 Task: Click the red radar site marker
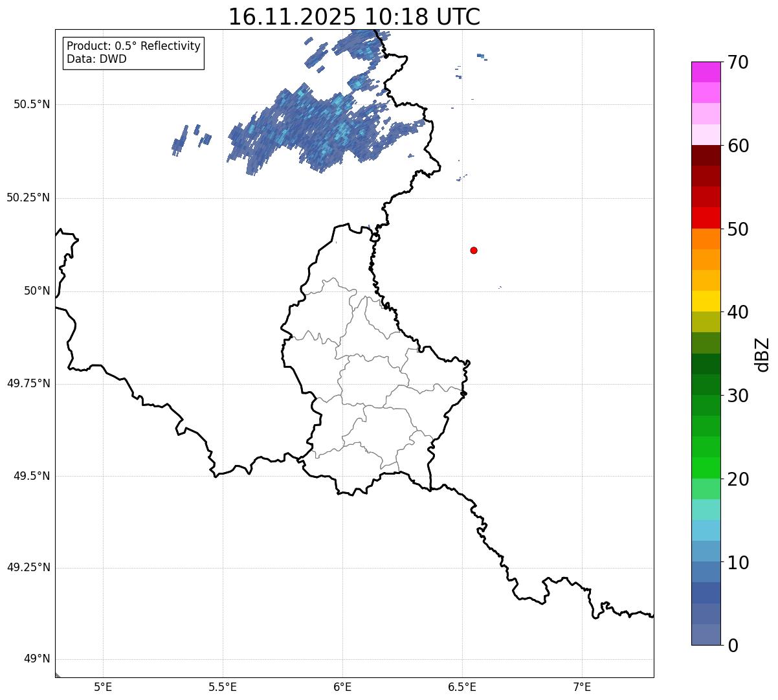pos(474,250)
